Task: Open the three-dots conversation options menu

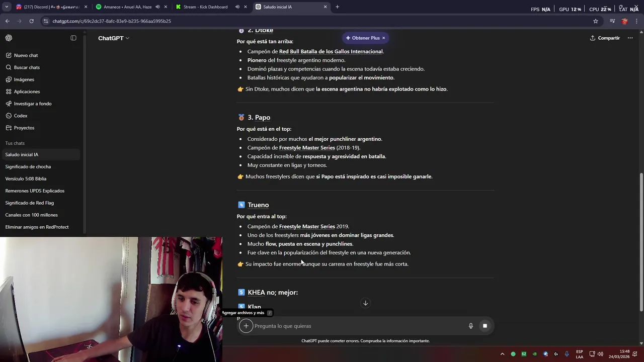Action: click(630, 38)
